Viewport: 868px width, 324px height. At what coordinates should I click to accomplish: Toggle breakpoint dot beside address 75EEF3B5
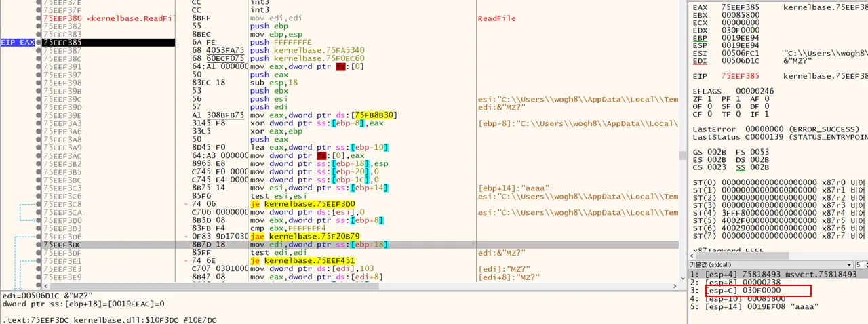tap(39, 172)
